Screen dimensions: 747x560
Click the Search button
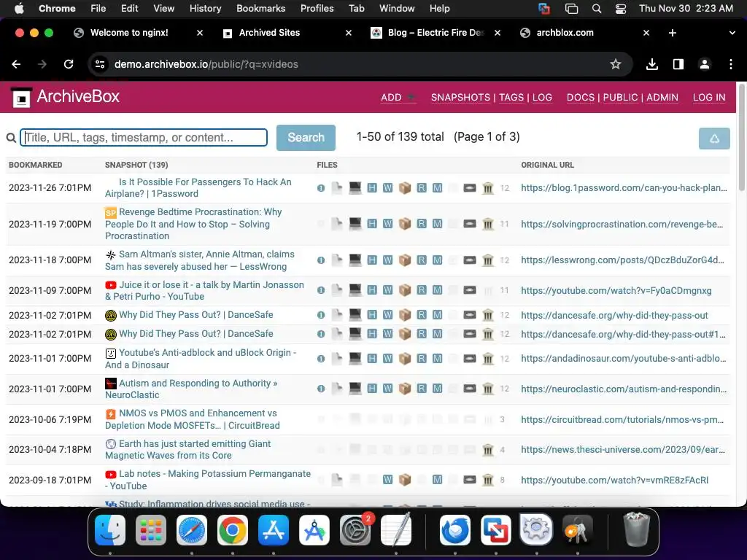tap(306, 138)
